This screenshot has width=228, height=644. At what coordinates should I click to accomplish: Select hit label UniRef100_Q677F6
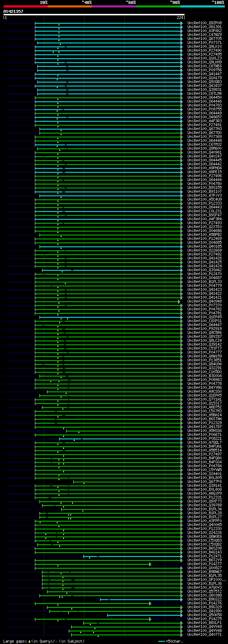[204, 482]
